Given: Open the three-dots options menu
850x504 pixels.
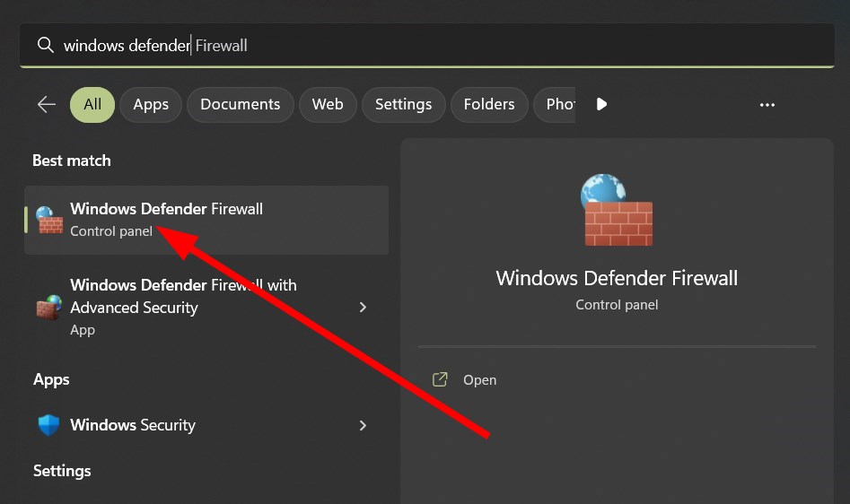Looking at the screenshot, I should coord(767,105).
